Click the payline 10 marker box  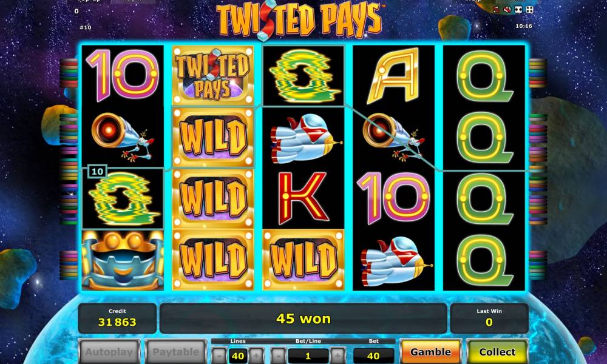coord(97,171)
